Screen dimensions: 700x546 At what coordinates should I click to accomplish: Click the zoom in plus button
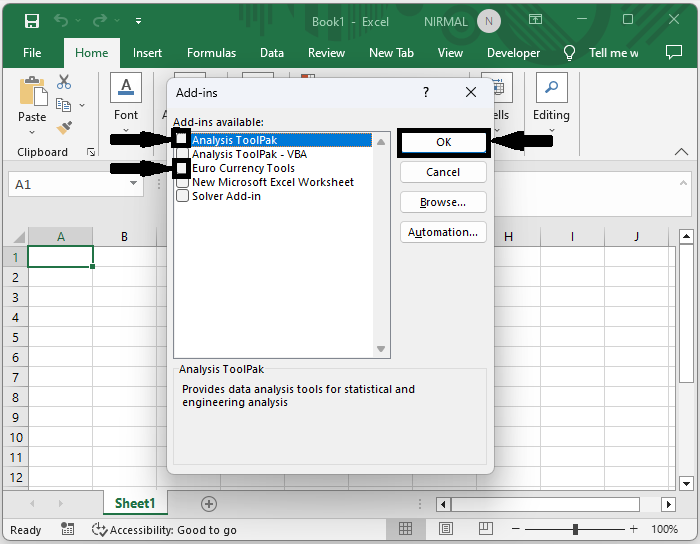tap(633, 529)
